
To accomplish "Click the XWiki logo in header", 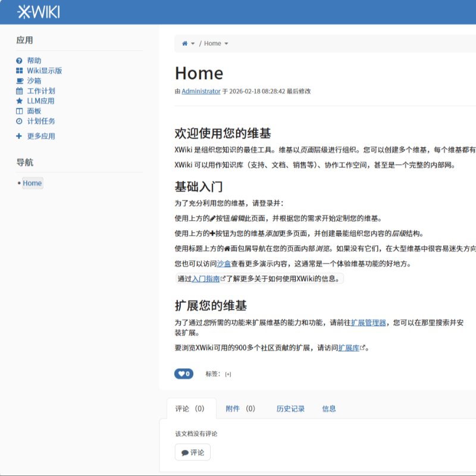I will pyautogui.click(x=39, y=12).
